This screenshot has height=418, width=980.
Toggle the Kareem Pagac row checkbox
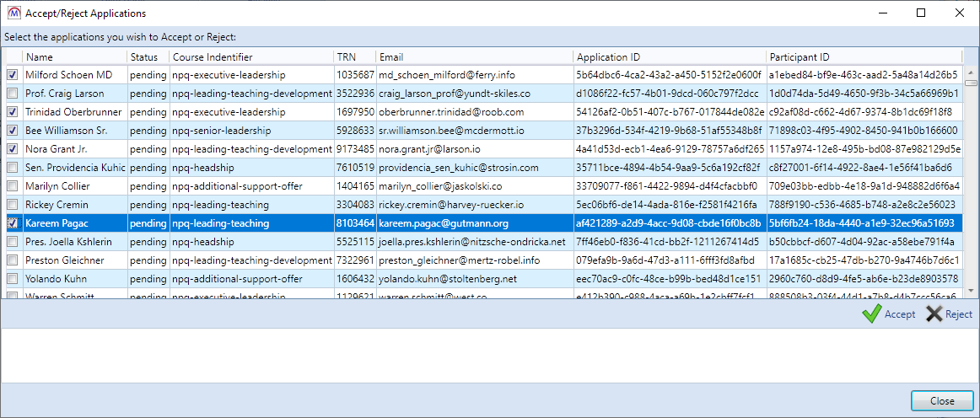click(12, 223)
